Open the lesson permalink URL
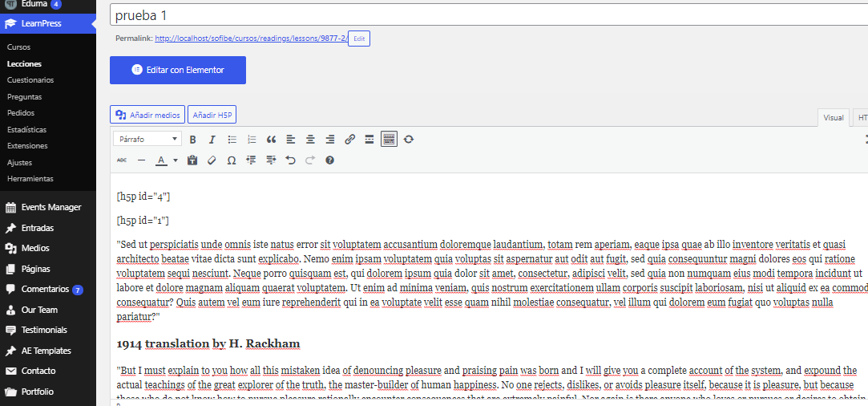This screenshot has height=406, width=868. 251,39
